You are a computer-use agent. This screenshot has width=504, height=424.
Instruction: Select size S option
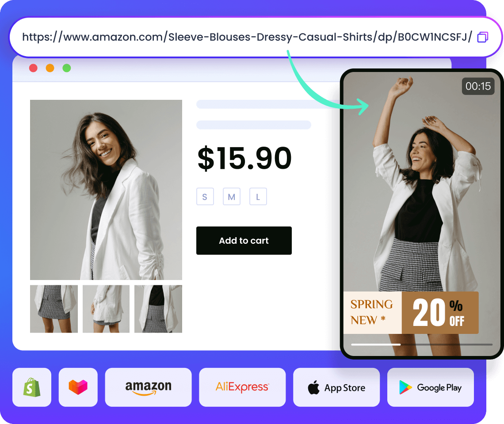pos(205,197)
